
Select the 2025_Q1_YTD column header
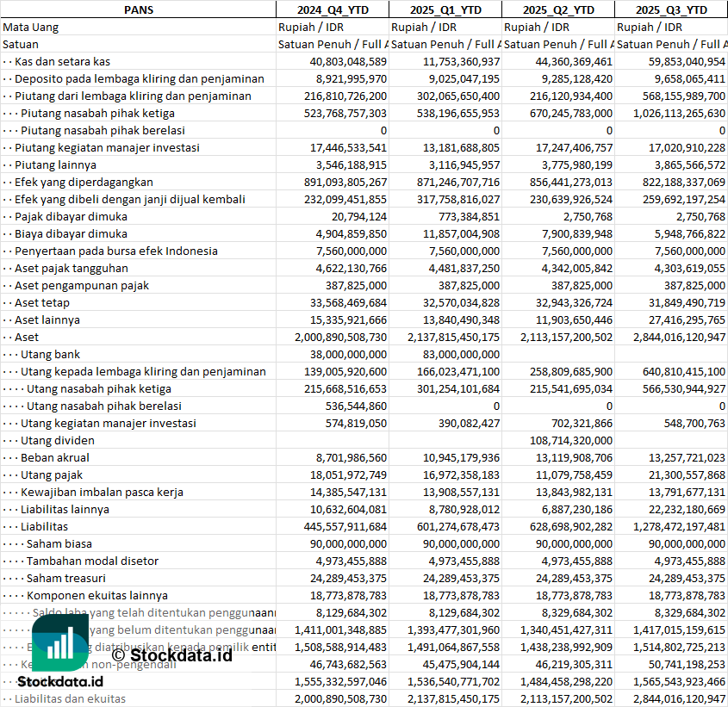445,9
